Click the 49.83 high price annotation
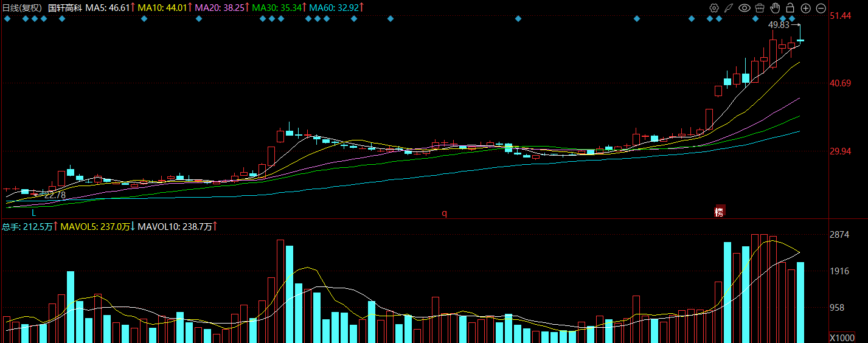This screenshot has height=343, width=868. pyautogui.click(x=779, y=25)
